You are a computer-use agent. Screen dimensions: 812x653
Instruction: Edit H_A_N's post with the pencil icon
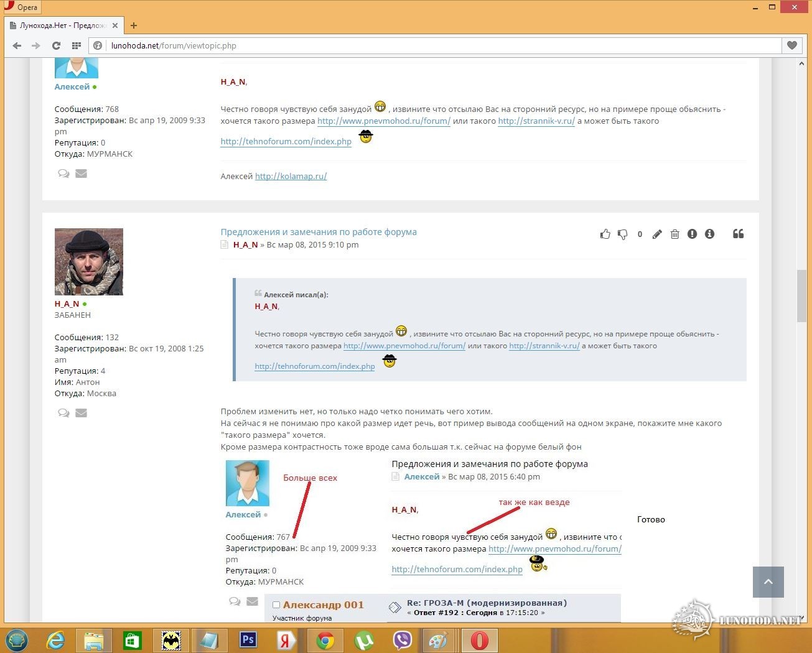point(657,234)
